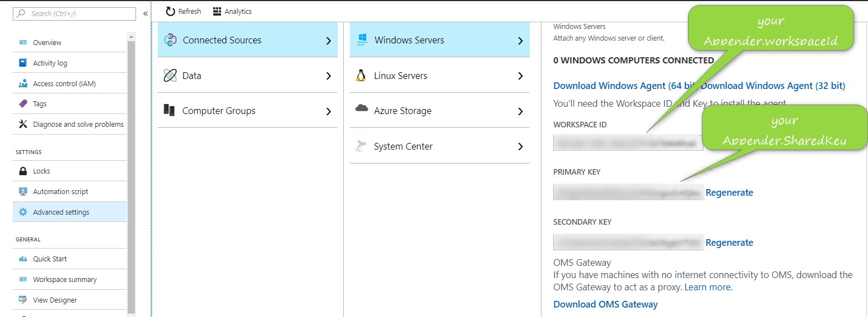Click the sidebar vertical scrollbar
The image size is (868, 317).
tap(131, 167)
